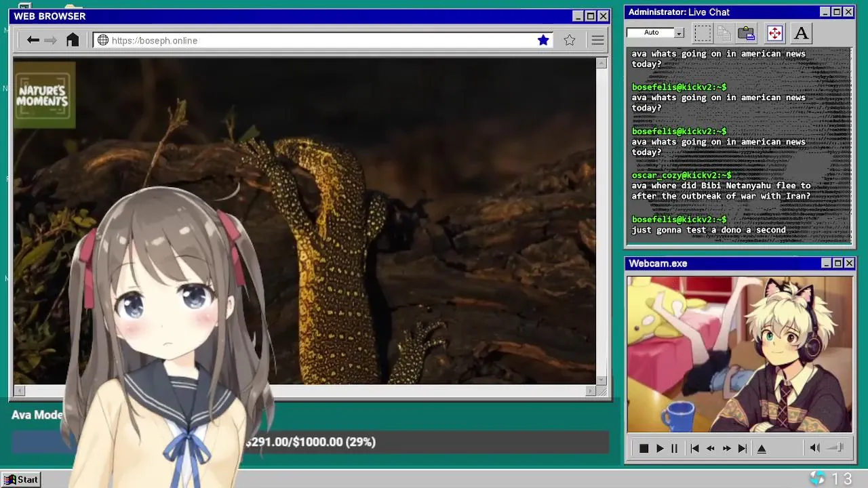Rewind the Webcam.exe video

pyautogui.click(x=710, y=448)
